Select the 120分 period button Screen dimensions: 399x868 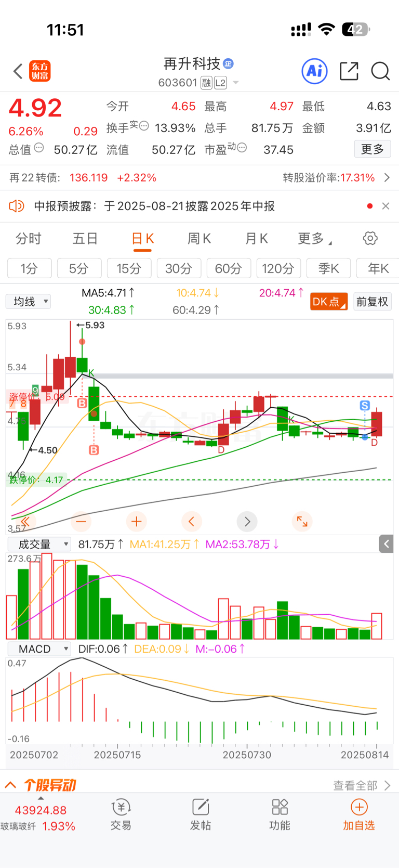tap(279, 268)
